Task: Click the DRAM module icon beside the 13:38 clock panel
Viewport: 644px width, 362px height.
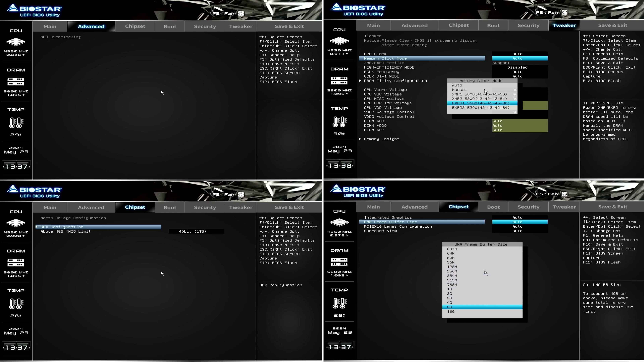Action: [x=339, y=80]
